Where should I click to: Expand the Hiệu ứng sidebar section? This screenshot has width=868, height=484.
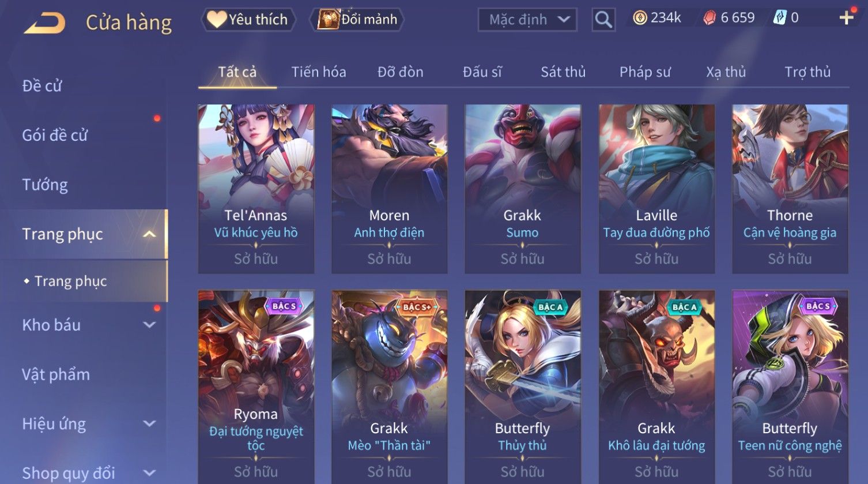click(149, 424)
